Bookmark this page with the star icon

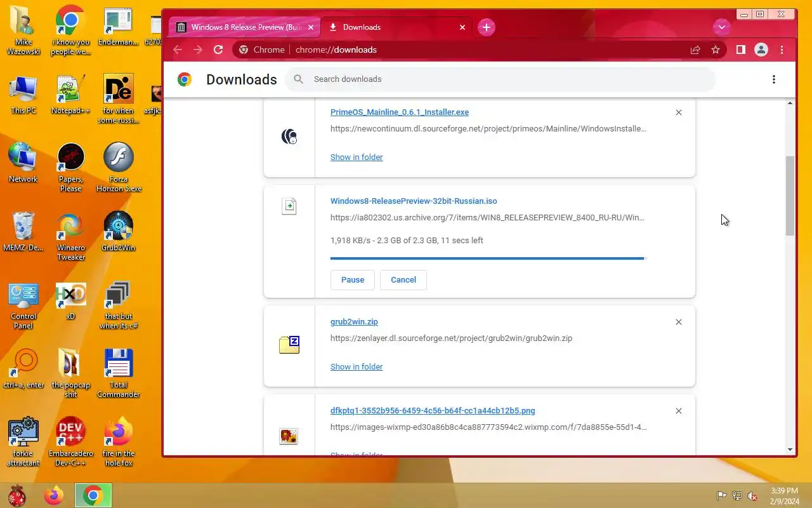pos(716,50)
